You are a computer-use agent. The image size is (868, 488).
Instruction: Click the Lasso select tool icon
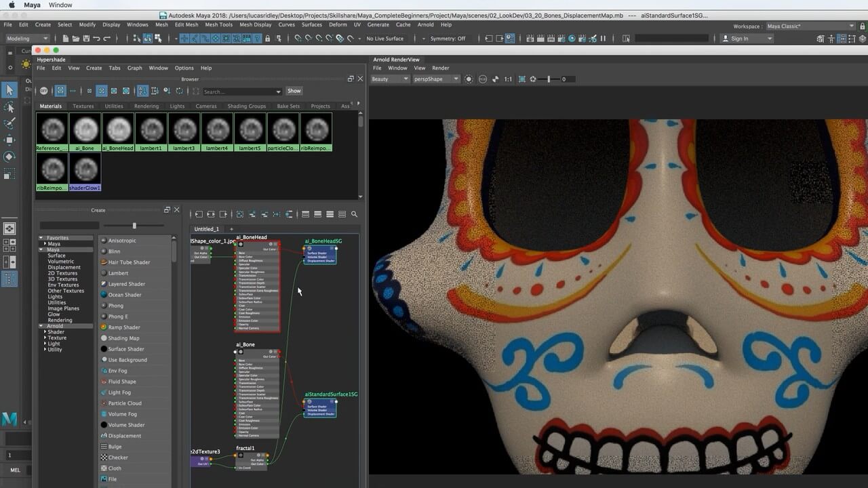click(9, 107)
